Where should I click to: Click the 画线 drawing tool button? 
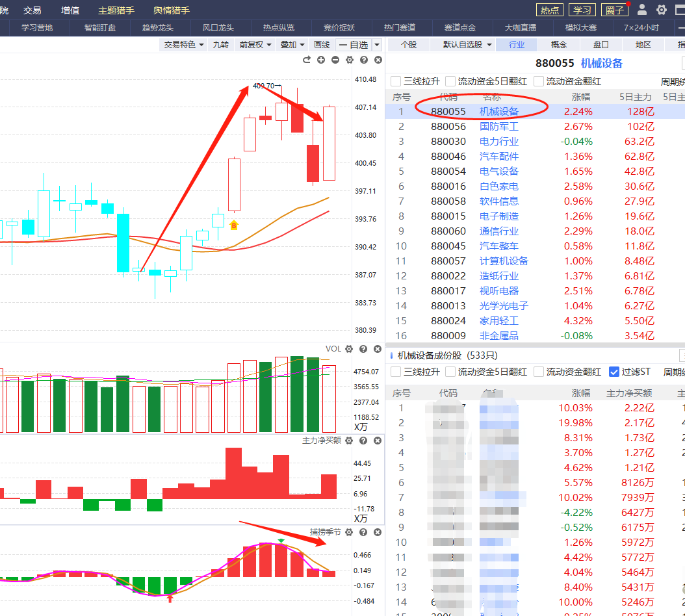(322, 45)
